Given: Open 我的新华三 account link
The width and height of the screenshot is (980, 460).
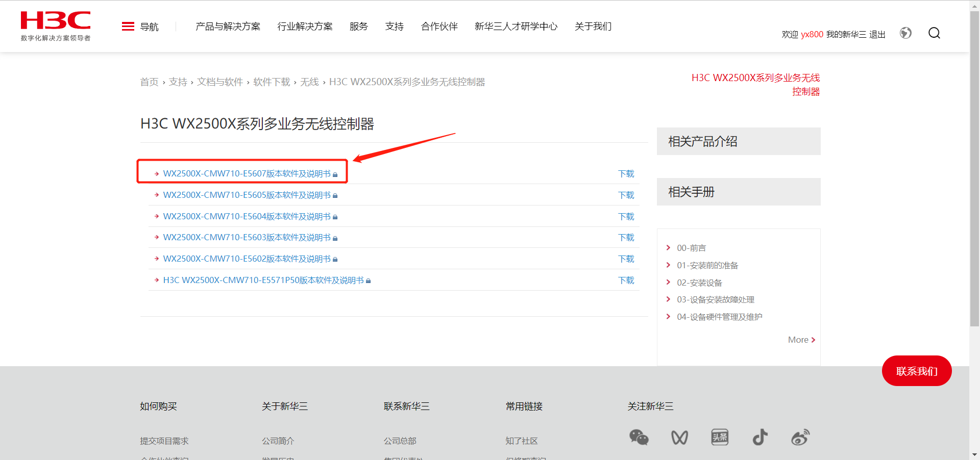Looking at the screenshot, I should pyautogui.click(x=846, y=34).
